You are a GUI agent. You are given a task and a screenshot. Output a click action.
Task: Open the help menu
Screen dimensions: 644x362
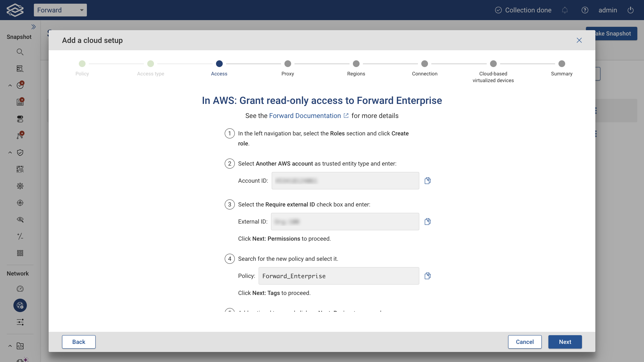click(585, 10)
